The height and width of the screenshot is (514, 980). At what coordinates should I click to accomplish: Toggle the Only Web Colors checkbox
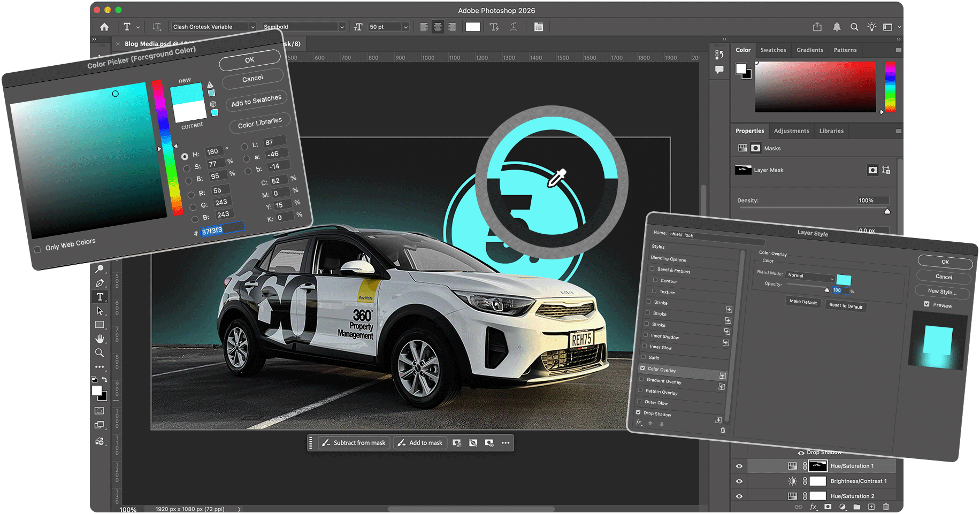(x=36, y=248)
